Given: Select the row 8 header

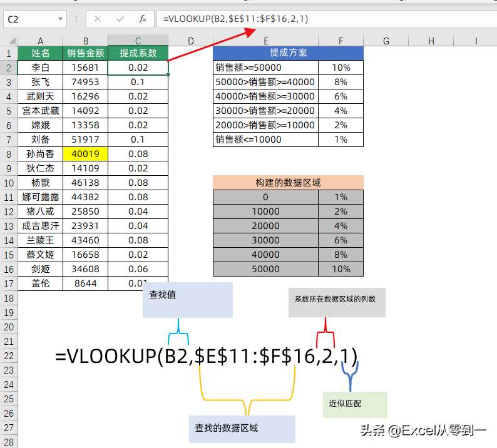Looking at the screenshot, I should click(x=9, y=153).
